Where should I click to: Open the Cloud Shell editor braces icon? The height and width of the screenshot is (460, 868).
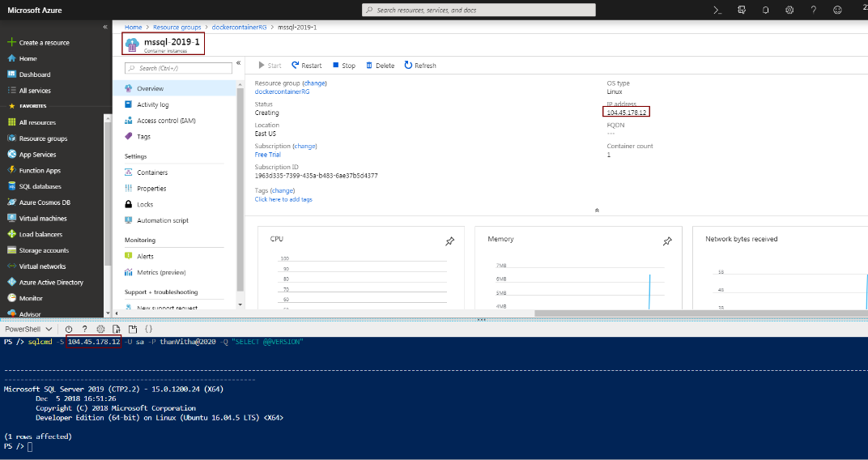(x=149, y=329)
